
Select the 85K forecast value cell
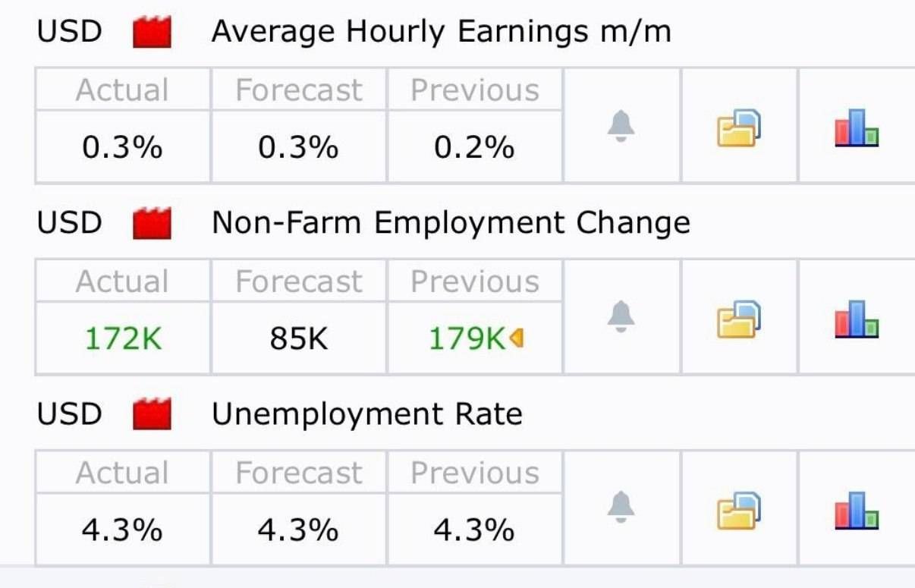click(x=299, y=338)
